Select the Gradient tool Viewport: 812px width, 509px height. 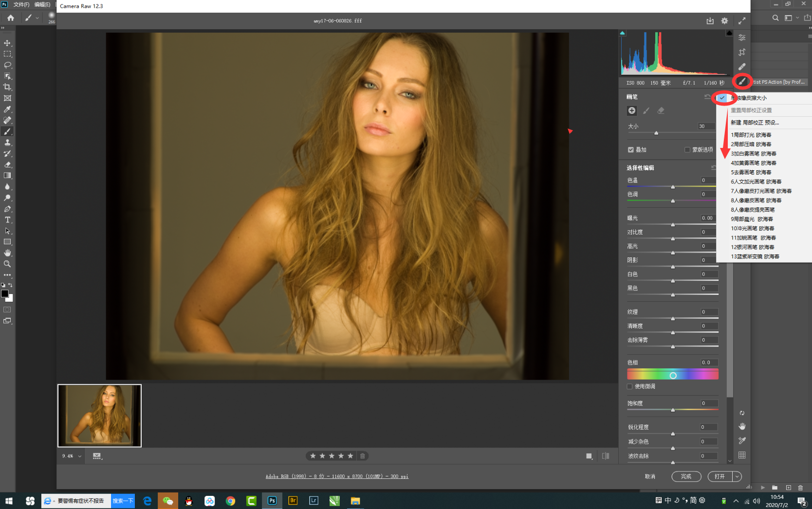tap(7, 176)
